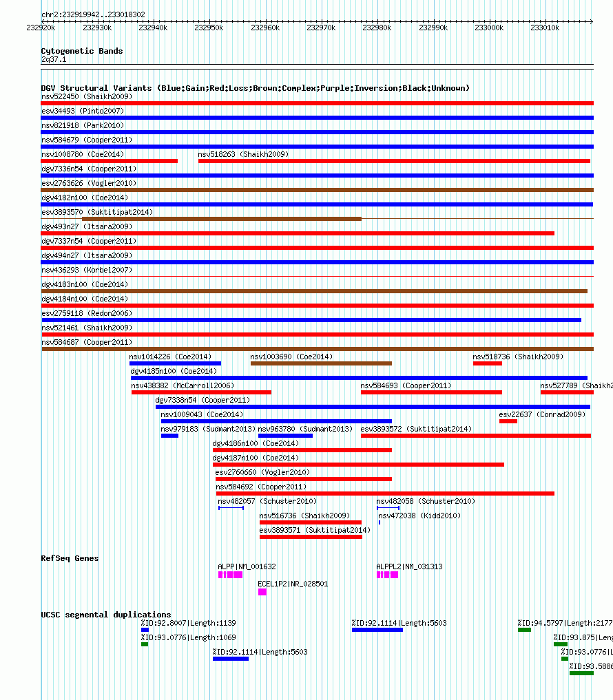Select the esv34493 (Pinto2007) blue gain bar
Screen dimensions: 613x700
(x=318, y=118)
